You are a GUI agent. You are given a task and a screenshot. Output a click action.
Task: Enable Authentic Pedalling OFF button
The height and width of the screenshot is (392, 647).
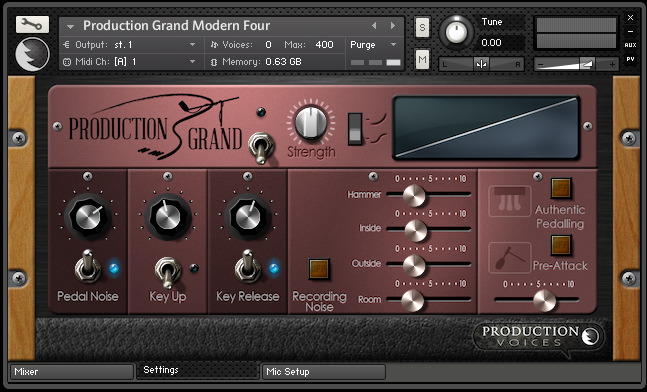click(x=561, y=188)
